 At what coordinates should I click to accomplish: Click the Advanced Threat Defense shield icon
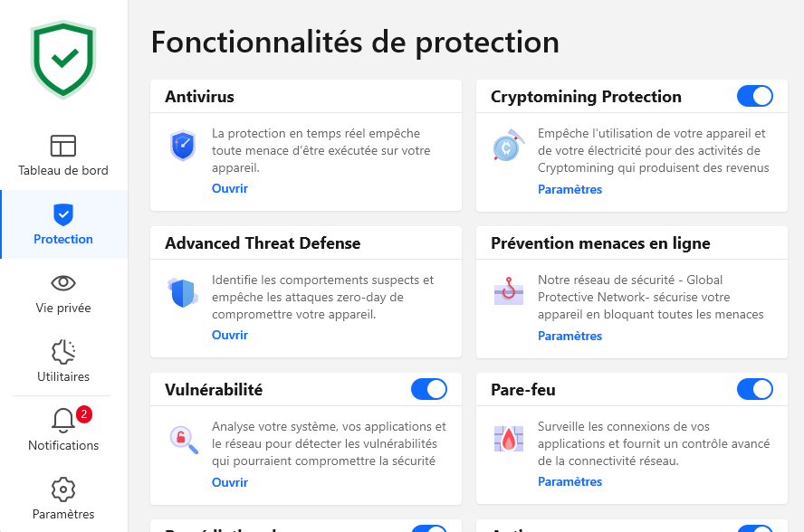point(183,293)
